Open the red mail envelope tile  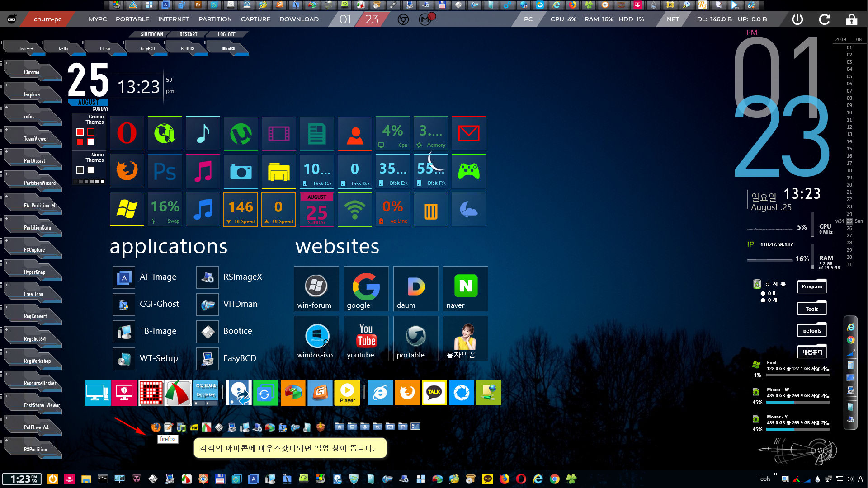pos(469,133)
